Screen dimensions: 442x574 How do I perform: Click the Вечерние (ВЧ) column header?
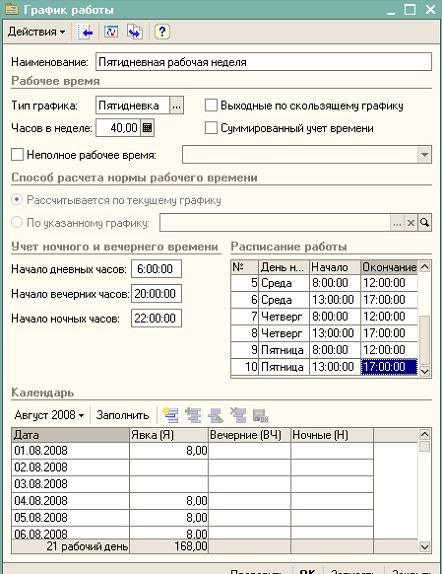tap(250, 435)
